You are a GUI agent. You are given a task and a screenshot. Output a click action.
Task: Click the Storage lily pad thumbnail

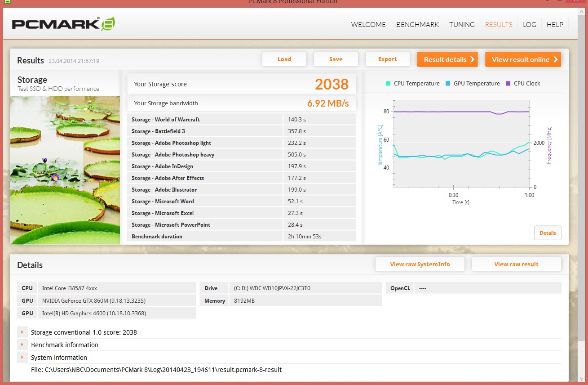(x=65, y=170)
